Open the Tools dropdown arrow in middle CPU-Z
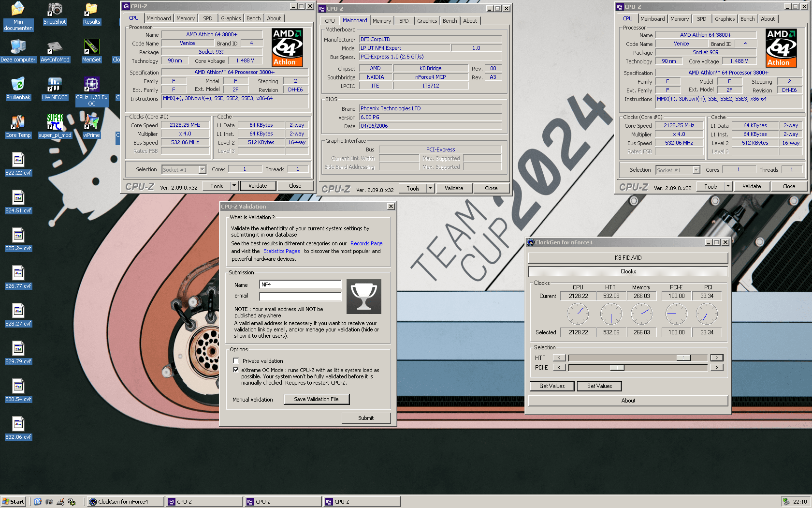This screenshot has height=508, width=812. coord(431,188)
